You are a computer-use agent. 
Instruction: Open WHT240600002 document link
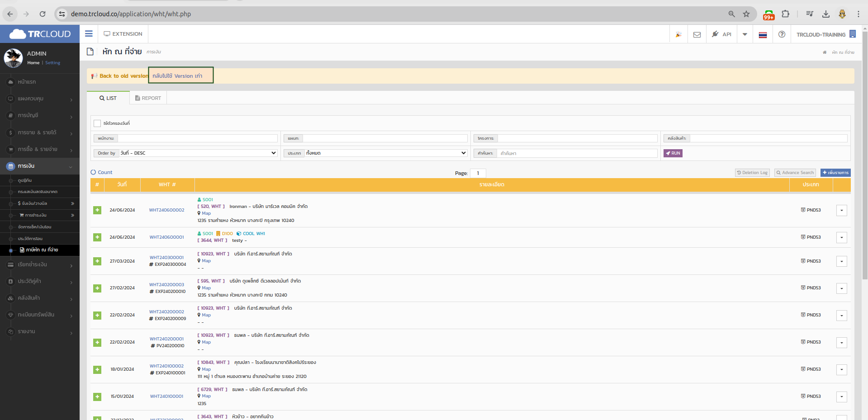pyautogui.click(x=166, y=210)
